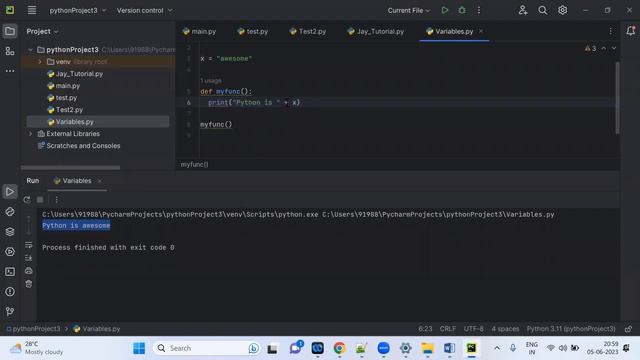Open the Terminal tool window
Viewport: 640px width, 360px height.
[10, 271]
